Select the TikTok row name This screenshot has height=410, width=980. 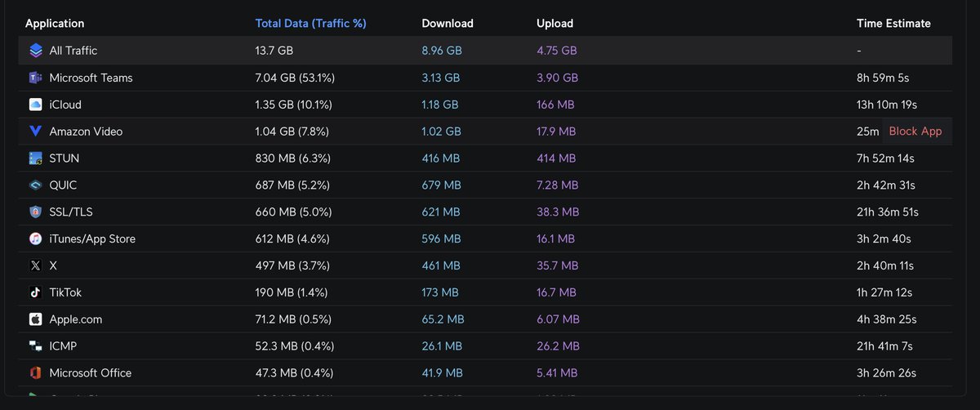click(65, 292)
